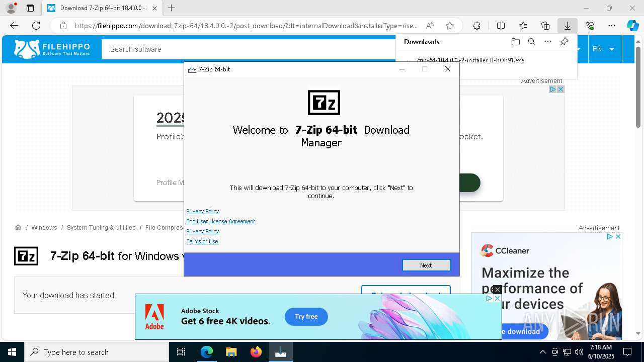Open the 7zip-64 installer exe download entry
This screenshot has height=362, width=644.
pos(470,60)
